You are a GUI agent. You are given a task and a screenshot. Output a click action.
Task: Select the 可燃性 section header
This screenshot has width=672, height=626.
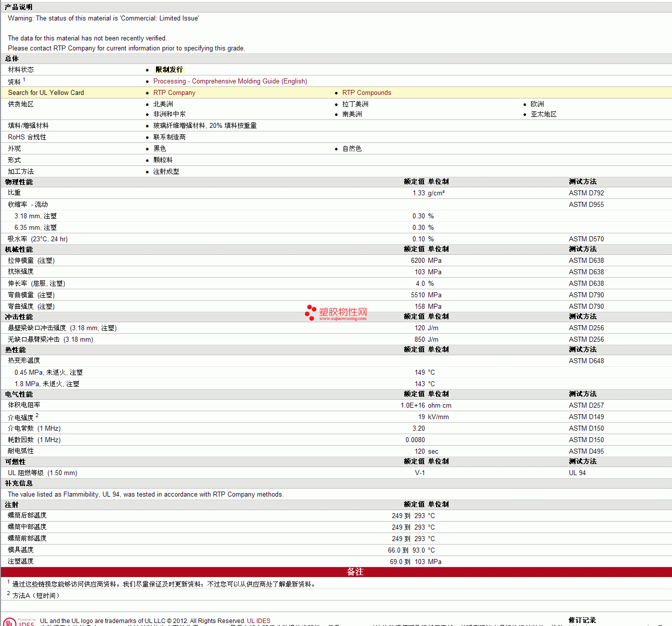click(15, 462)
